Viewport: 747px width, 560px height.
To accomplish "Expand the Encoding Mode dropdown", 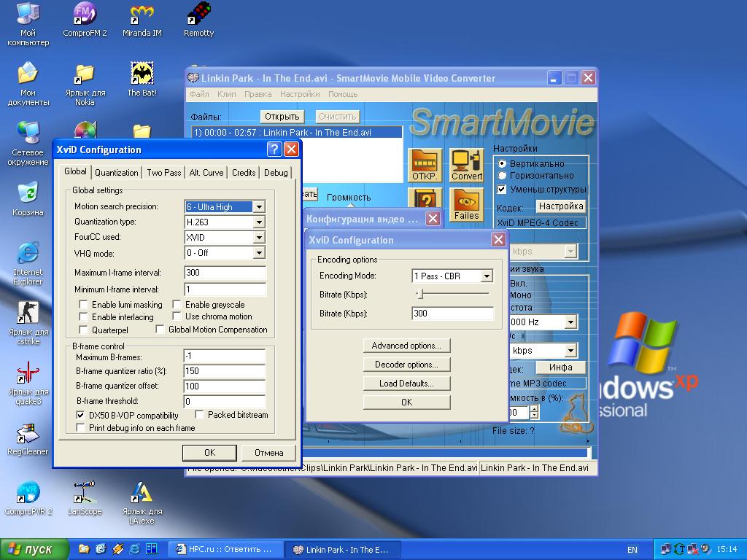I will [x=487, y=276].
